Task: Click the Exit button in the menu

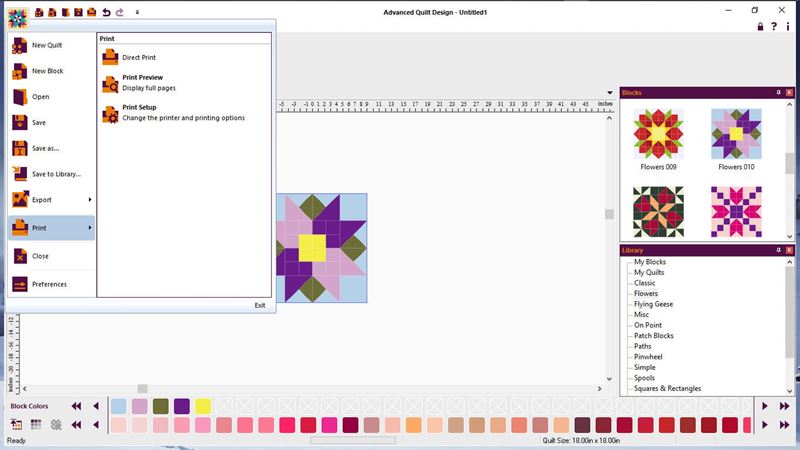Action: (x=259, y=305)
